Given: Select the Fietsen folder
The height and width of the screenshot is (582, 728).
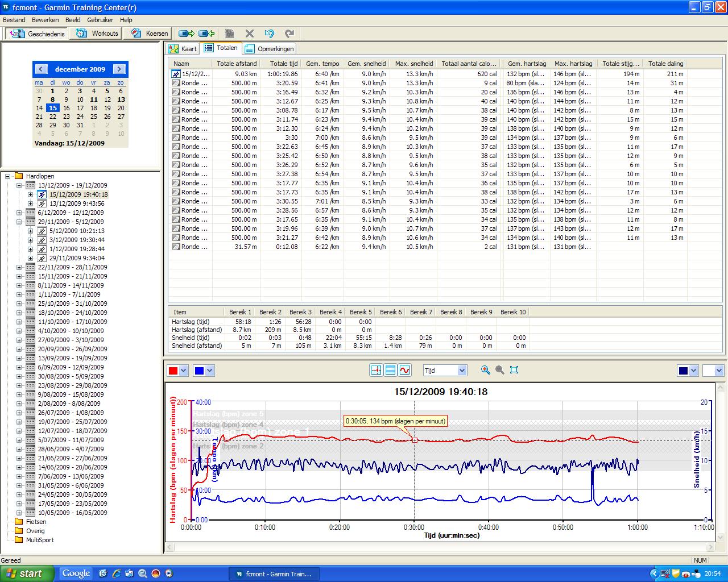Looking at the screenshot, I should tap(36, 522).
